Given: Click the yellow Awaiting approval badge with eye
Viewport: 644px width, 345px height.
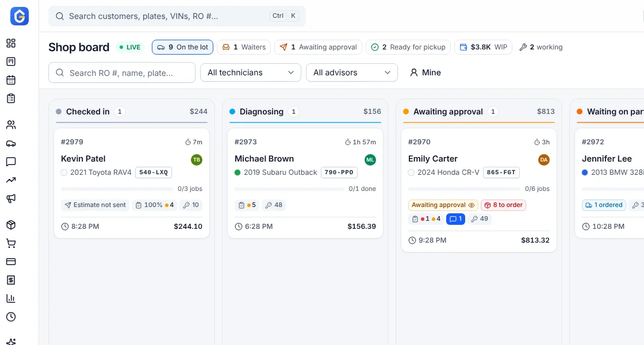Looking at the screenshot, I should coord(443,205).
